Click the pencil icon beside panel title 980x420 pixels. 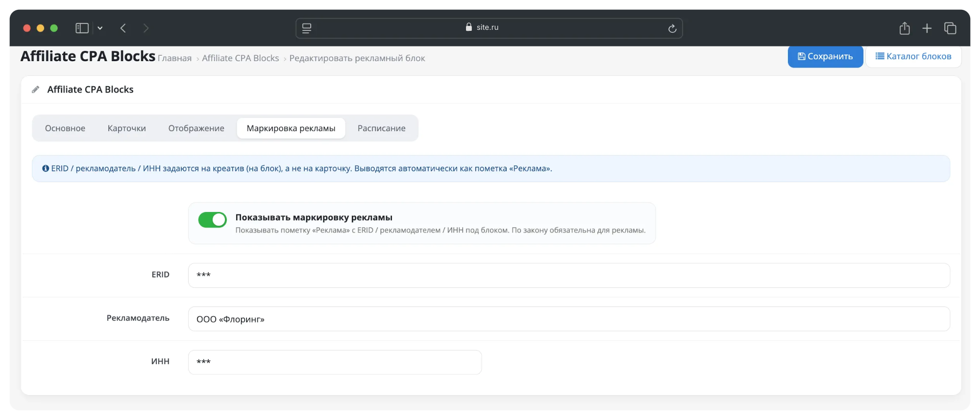coord(35,90)
